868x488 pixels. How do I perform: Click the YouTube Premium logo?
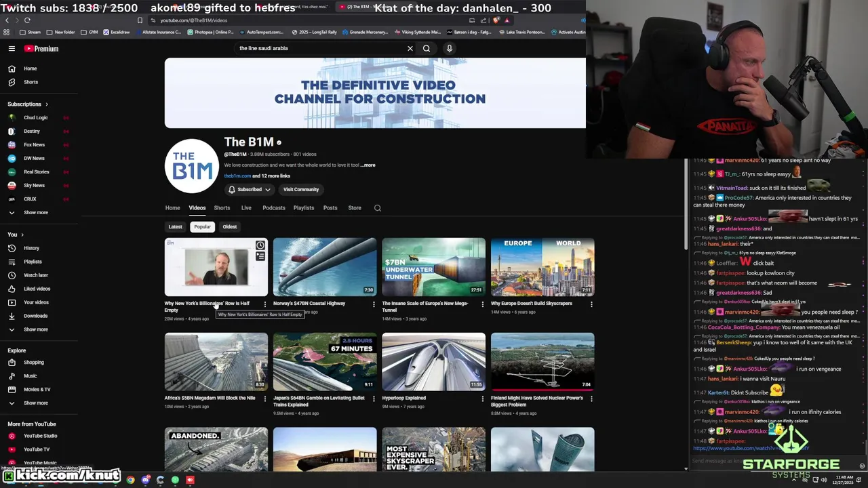41,49
